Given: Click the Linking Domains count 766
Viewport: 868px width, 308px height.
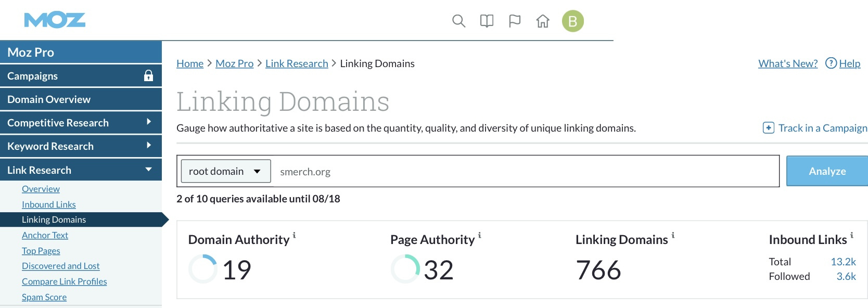Looking at the screenshot, I should click(598, 270).
